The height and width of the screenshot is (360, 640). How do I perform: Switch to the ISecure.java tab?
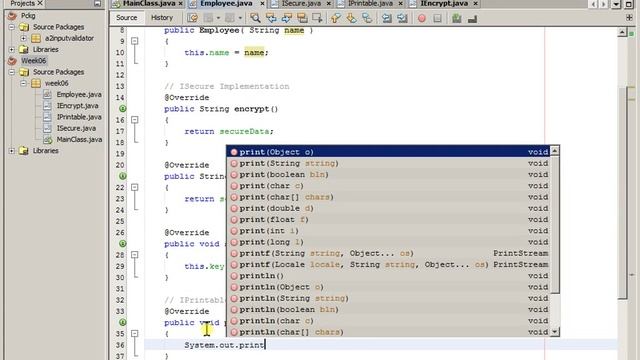click(x=301, y=3)
